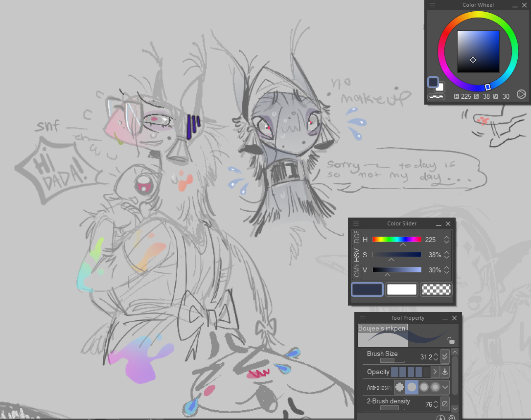Set anti-aliasing to none

pyautogui.click(x=399, y=387)
